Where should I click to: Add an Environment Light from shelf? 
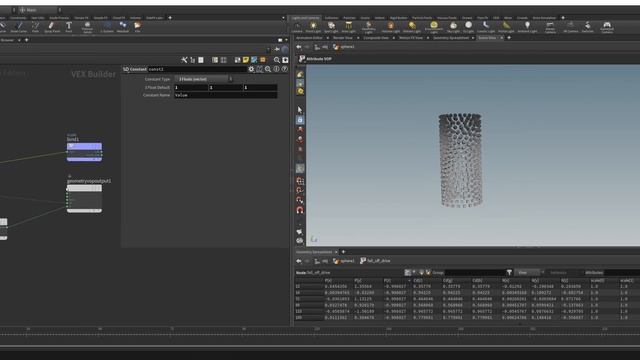click(x=433, y=27)
